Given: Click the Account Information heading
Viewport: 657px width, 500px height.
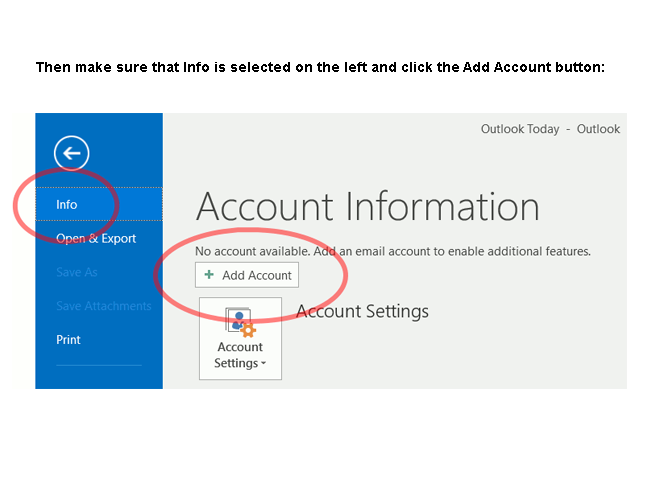Looking at the screenshot, I should tap(368, 207).
